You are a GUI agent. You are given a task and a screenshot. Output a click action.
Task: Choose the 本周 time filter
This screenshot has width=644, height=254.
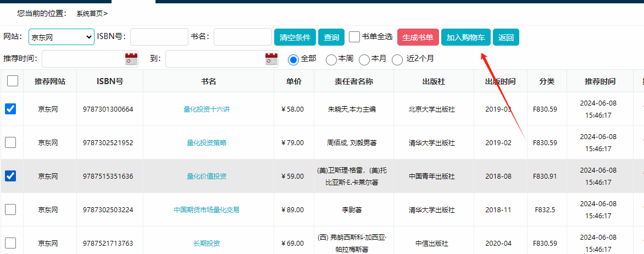point(331,59)
